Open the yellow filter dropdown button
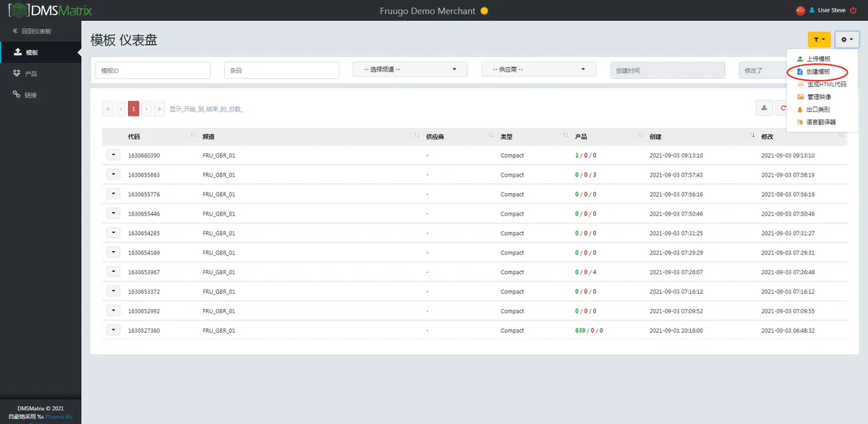The height and width of the screenshot is (424, 868). tap(820, 40)
